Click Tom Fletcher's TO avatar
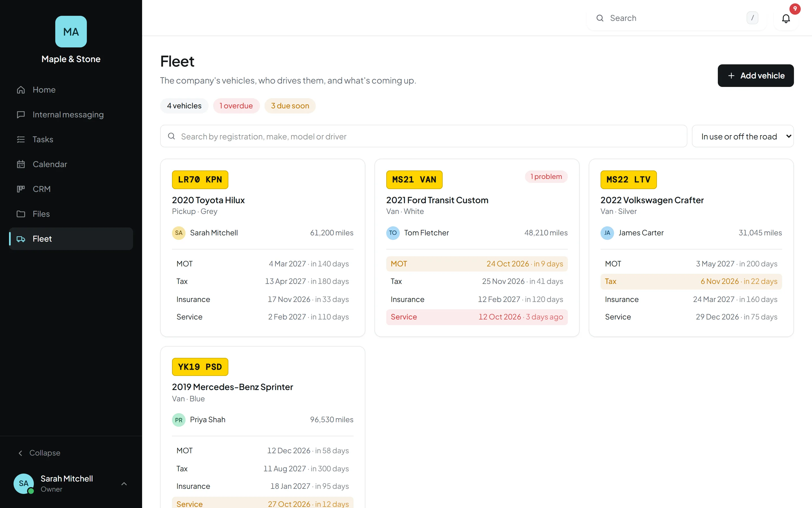 click(393, 233)
